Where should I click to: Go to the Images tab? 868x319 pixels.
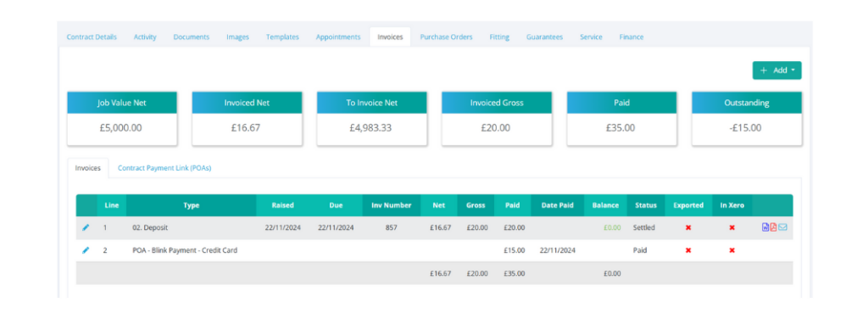coord(237,37)
